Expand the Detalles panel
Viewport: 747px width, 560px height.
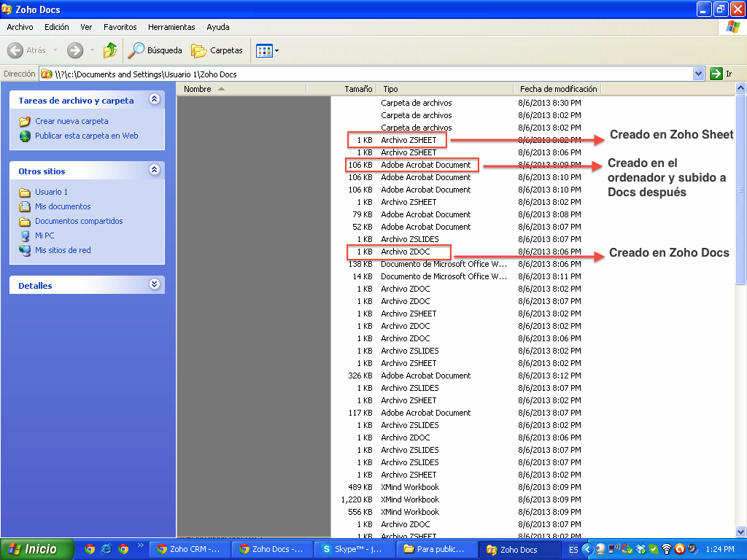point(154,285)
